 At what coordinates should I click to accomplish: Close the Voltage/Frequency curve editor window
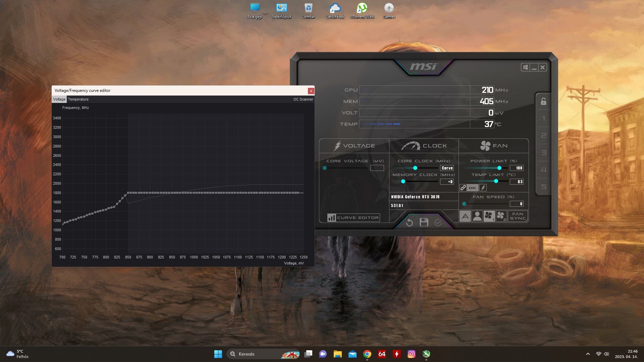(311, 91)
